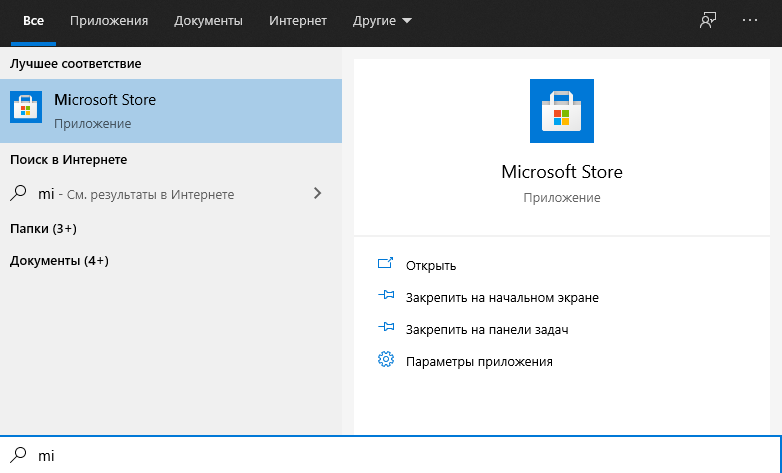This screenshot has width=782, height=473.
Task: Click Закрепить на панели задач
Action: click(487, 329)
